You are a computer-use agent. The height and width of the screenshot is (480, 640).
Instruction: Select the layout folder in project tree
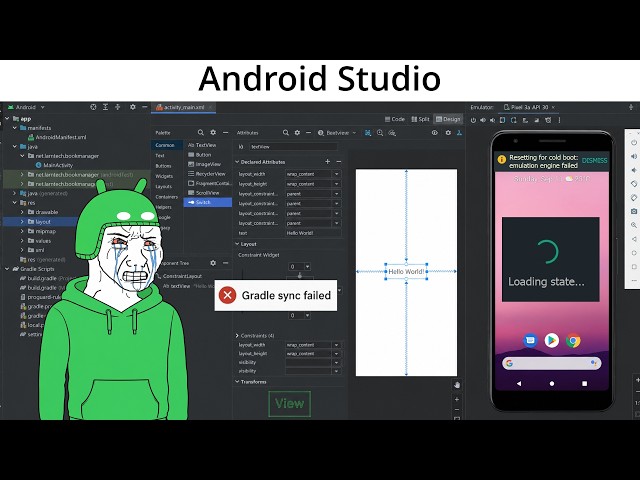tap(40, 222)
